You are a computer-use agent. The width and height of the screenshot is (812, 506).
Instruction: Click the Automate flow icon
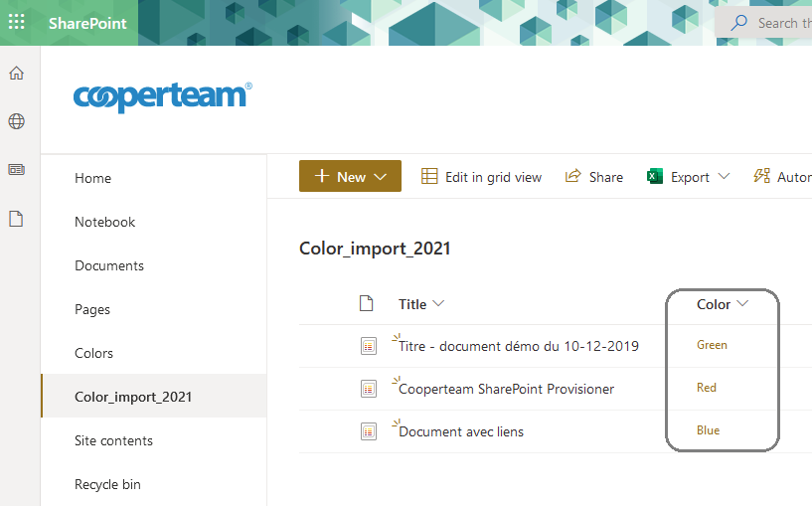[761, 176]
